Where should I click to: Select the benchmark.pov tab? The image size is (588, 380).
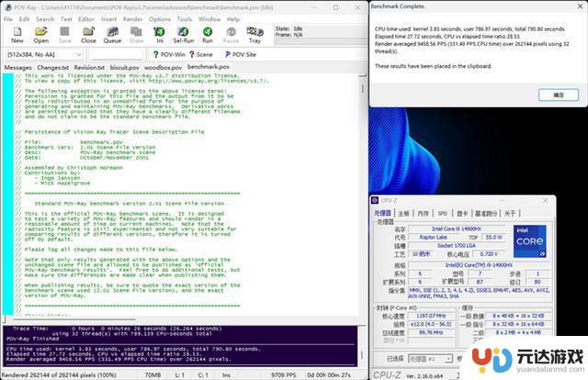pos(209,67)
